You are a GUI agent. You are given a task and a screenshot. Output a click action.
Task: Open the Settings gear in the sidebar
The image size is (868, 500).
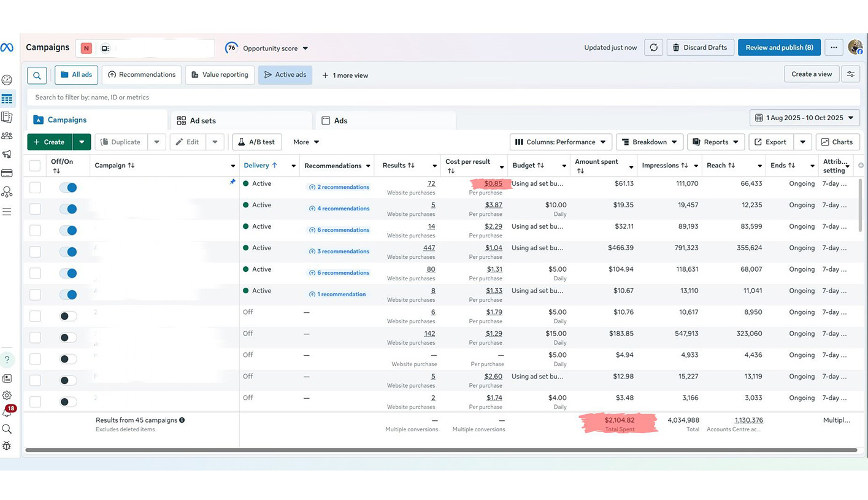[x=7, y=396]
